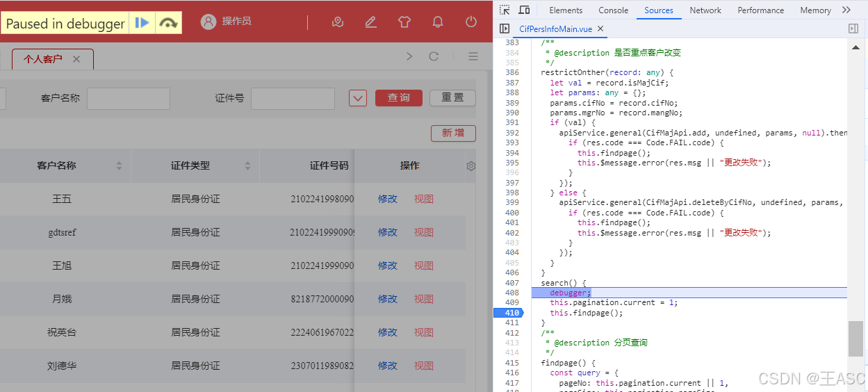This screenshot has height=392, width=868.
Task: Toggle the device toolbar icon
Action: pyautogui.click(x=524, y=10)
